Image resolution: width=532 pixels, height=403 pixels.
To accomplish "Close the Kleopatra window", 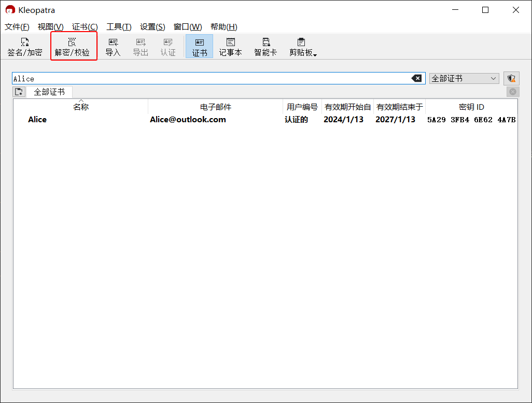I will click(x=516, y=10).
